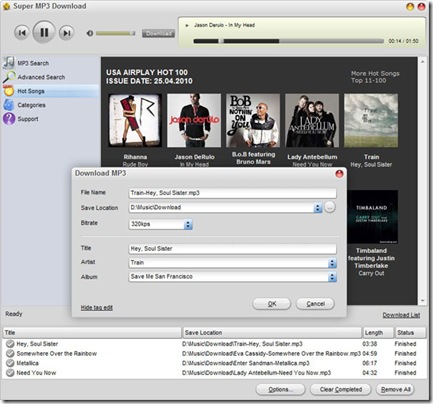Click the Hide tag edit link
Viewport: 433px width, 404px height.
[97, 307]
